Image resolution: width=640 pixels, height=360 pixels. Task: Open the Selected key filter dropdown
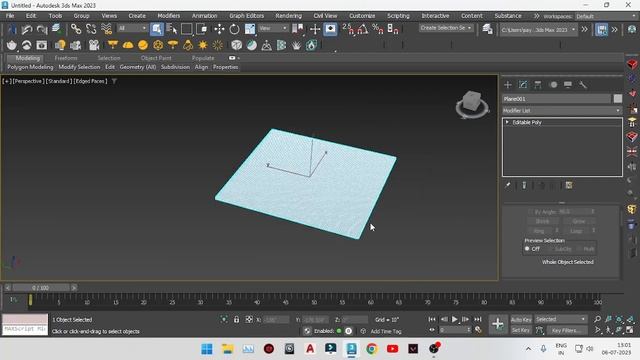point(560,319)
